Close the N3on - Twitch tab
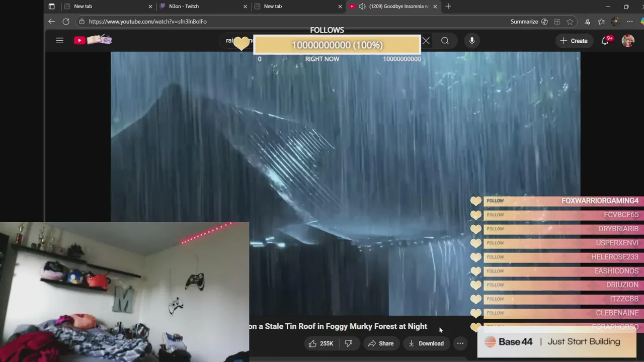644x362 pixels. coord(246,7)
